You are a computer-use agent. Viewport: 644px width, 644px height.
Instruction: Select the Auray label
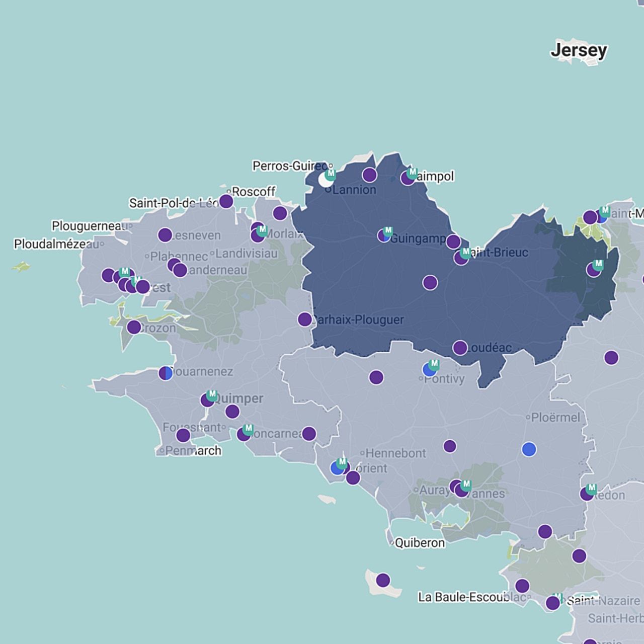coord(435,490)
